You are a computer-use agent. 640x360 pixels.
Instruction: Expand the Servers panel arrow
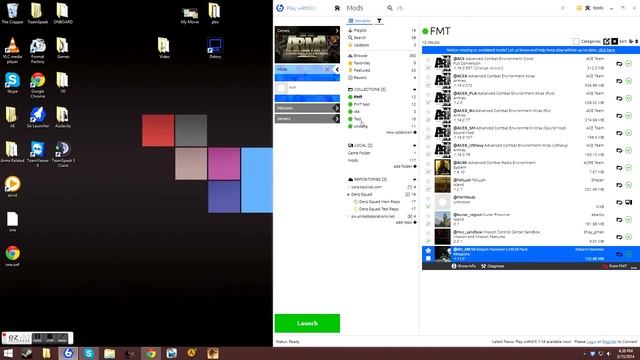coord(336,119)
